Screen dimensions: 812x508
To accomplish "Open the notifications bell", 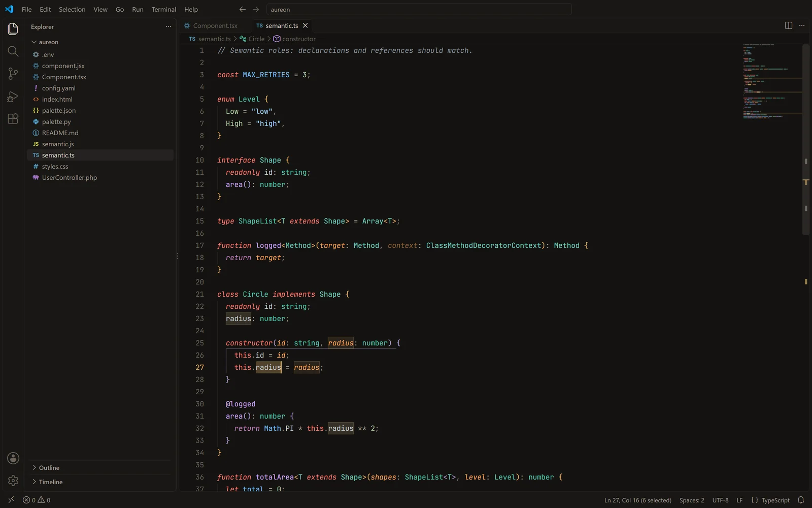I will pyautogui.click(x=801, y=500).
